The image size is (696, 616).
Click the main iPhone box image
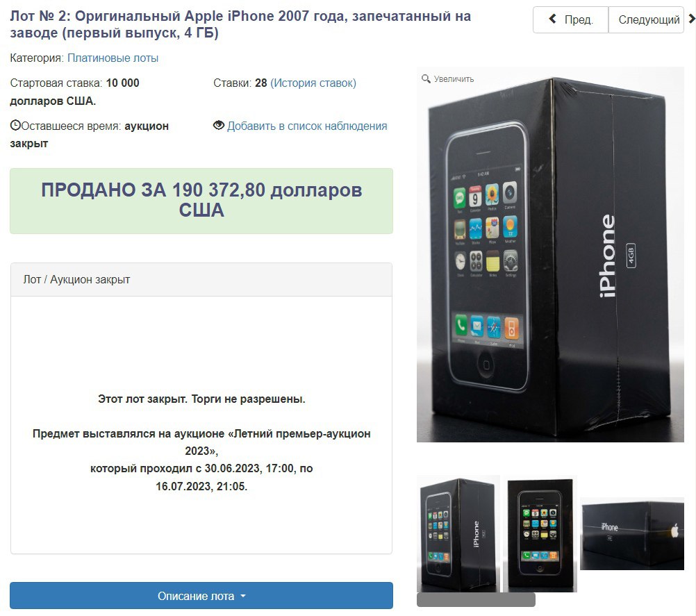[x=550, y=254]
